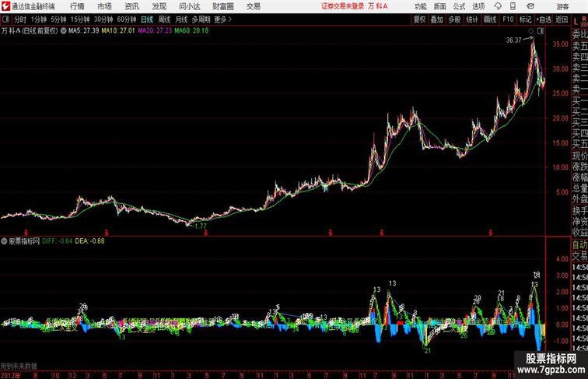Click the 万科A (日线 前复权) chart title
The height and width of the screenshot is (379, 588).
pyautogui.click(x=30, y=31)
